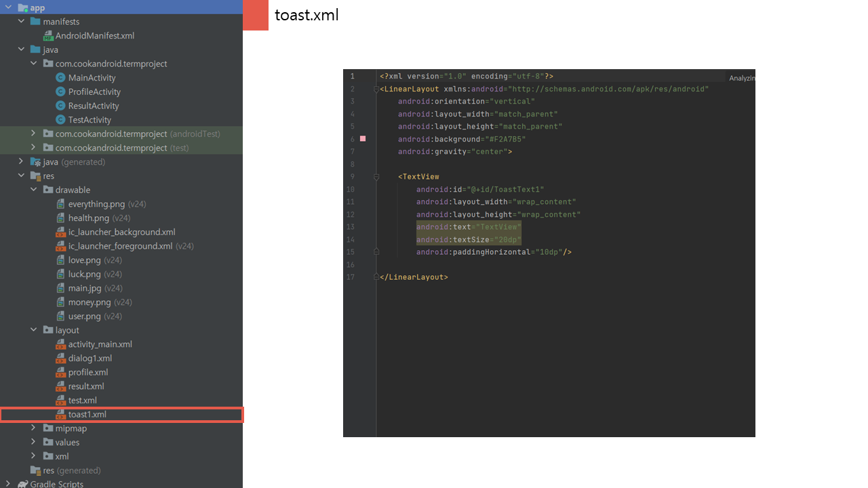Select everything.png drawable
This screenshot has height=488, width=868.
click(x=96, y=204)
